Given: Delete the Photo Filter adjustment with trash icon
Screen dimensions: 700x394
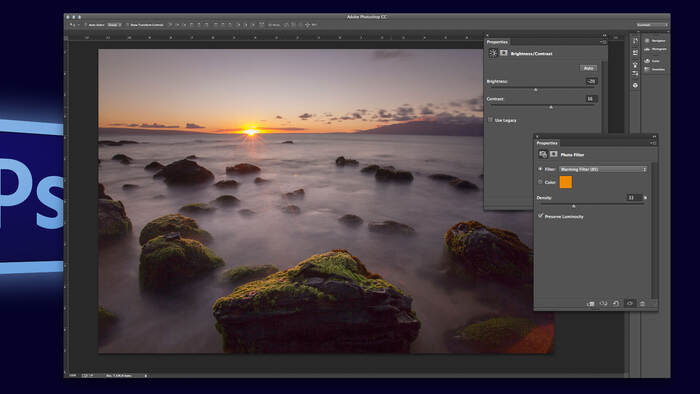Looking at the screenshot, I should click(642, 303).
